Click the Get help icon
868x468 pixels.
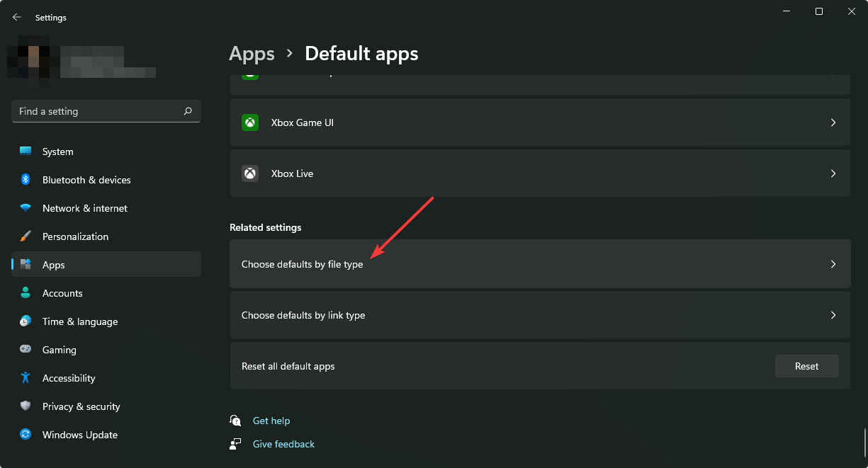click(x=236, y=421)
